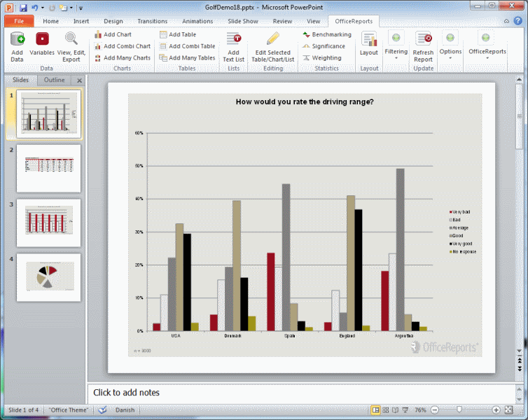This screenshot has width=528, height=420.
Task: Click the zoom slider handle
Action: (459, 409)
